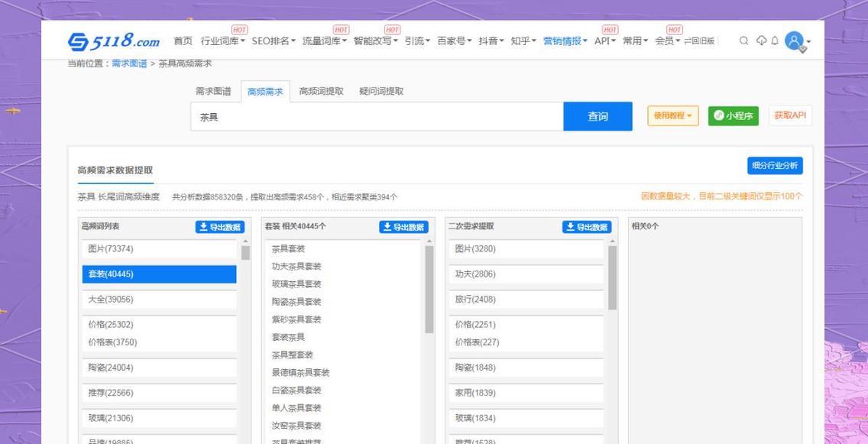The height and width of the screenshot is (444, 868).
Task: Click keyword 陶瓷茶具套装
Action: pos(296,302)
